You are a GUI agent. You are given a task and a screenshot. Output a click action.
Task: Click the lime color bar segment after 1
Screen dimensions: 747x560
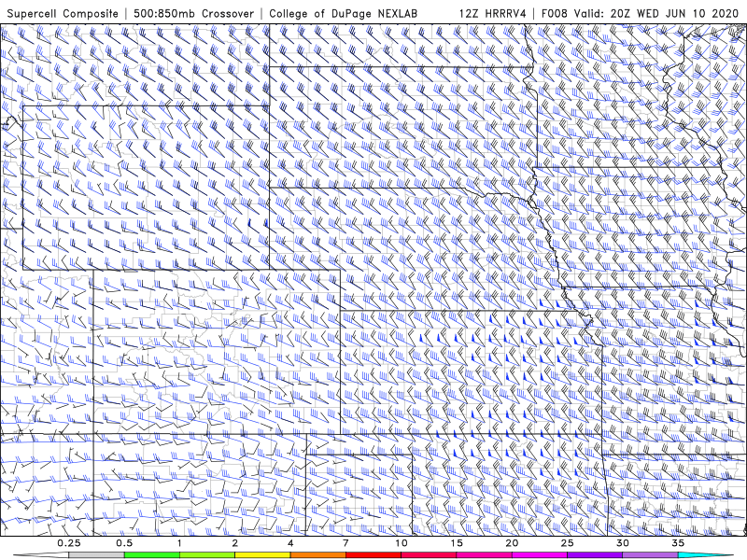tap(207, 555)
